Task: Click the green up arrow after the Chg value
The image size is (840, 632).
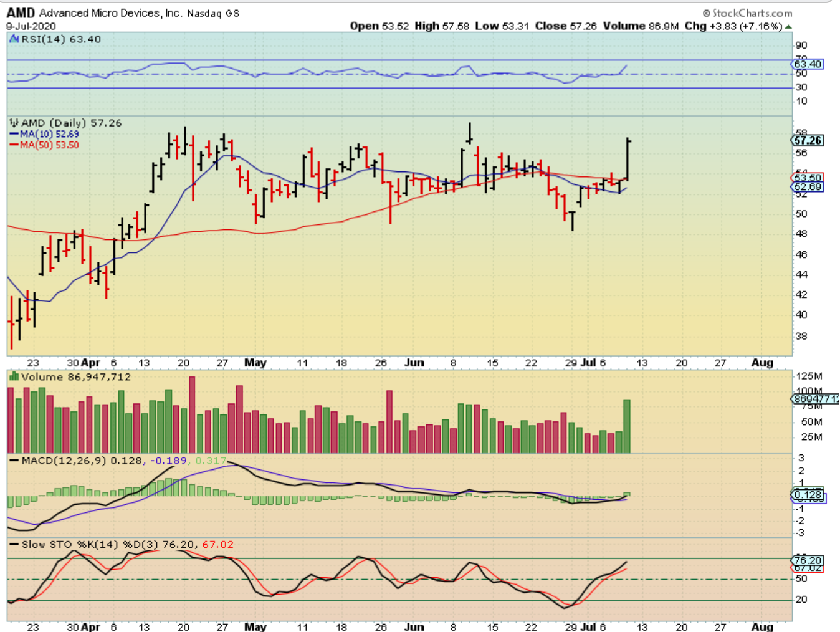Action: [788, 26]
